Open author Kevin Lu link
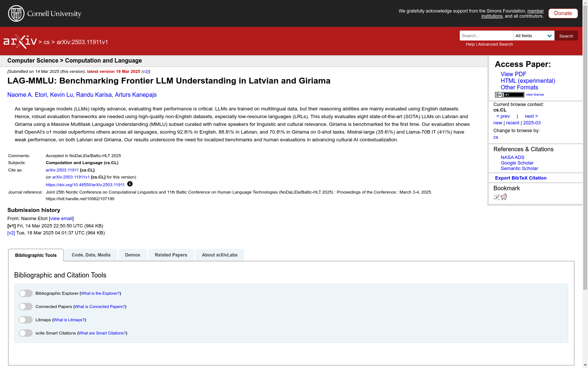The height and width of the screenshot is (368, 588). click(x=61, y=95)
